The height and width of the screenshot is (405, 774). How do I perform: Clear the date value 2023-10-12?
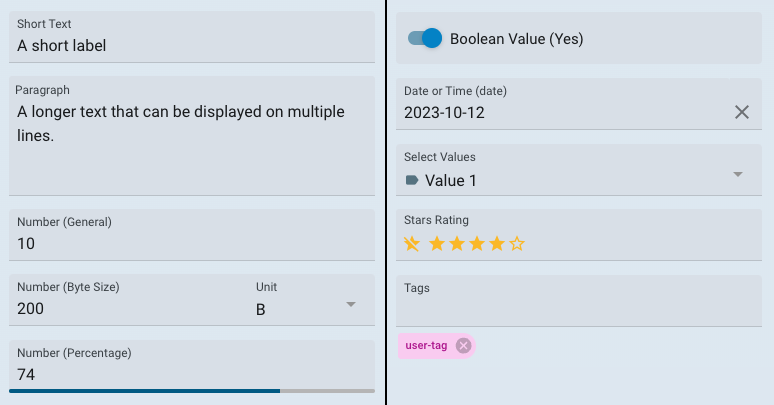(741, 112)
